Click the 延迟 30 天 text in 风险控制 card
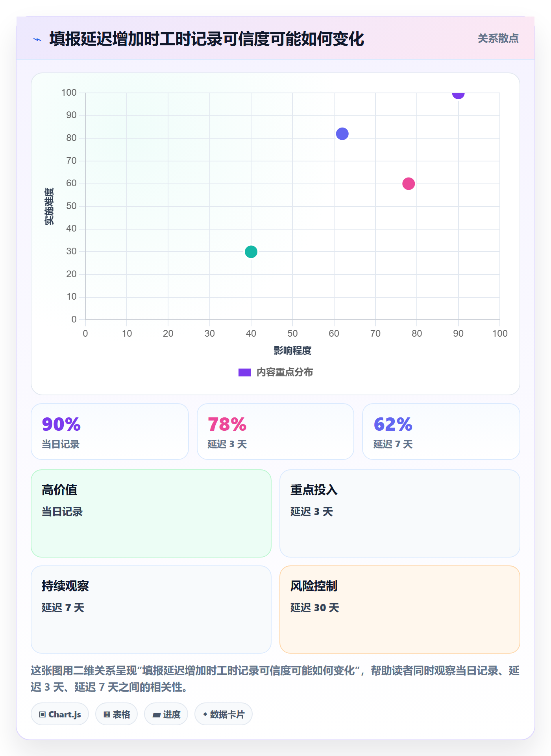 click(315, 608)
